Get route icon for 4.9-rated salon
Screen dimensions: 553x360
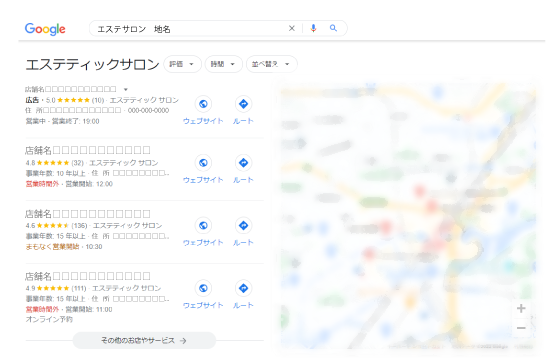pyautogui.click(x=243, y=288)
